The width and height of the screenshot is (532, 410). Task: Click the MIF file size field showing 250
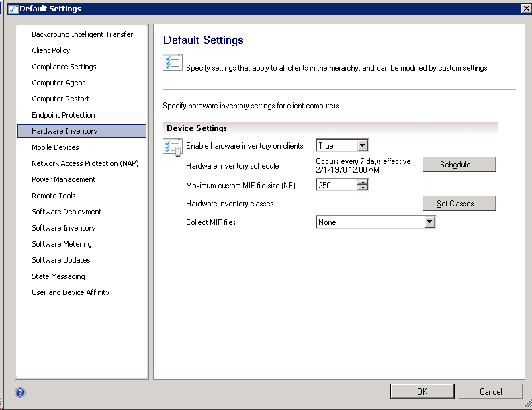point(337,185)
